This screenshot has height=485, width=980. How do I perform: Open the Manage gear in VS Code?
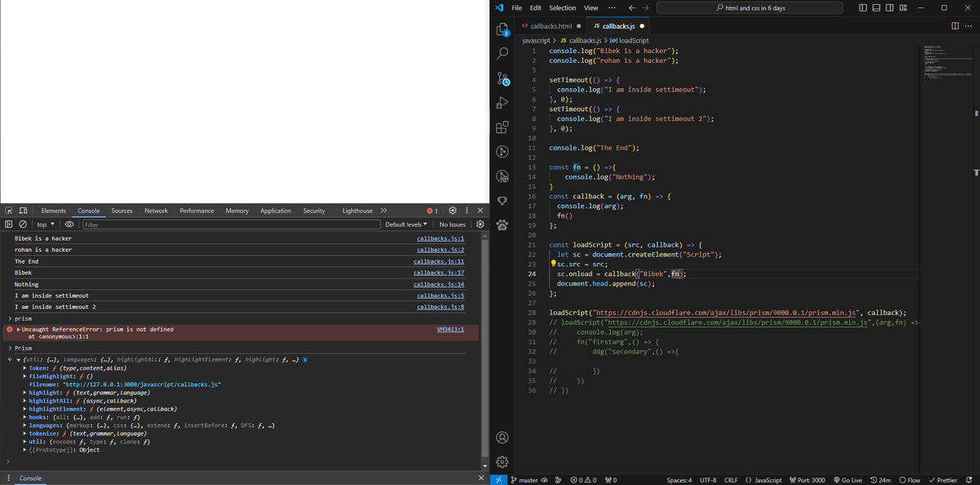tap(503, 462)
